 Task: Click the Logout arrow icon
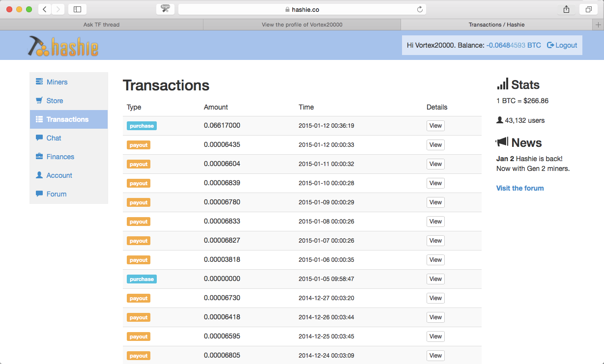click(550, 45)
